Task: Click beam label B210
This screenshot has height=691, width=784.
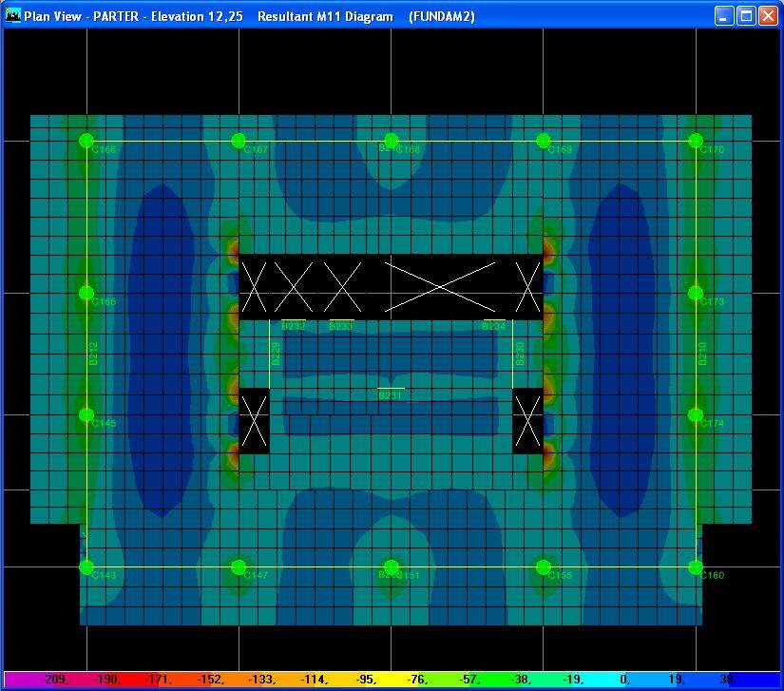Action: (703, 354)
